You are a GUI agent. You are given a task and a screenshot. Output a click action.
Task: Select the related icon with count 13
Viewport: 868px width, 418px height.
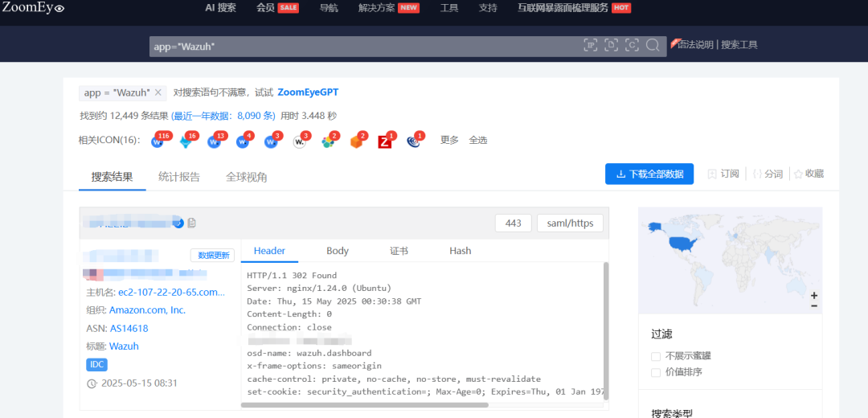pyautogui.click(x=215, y=141)
